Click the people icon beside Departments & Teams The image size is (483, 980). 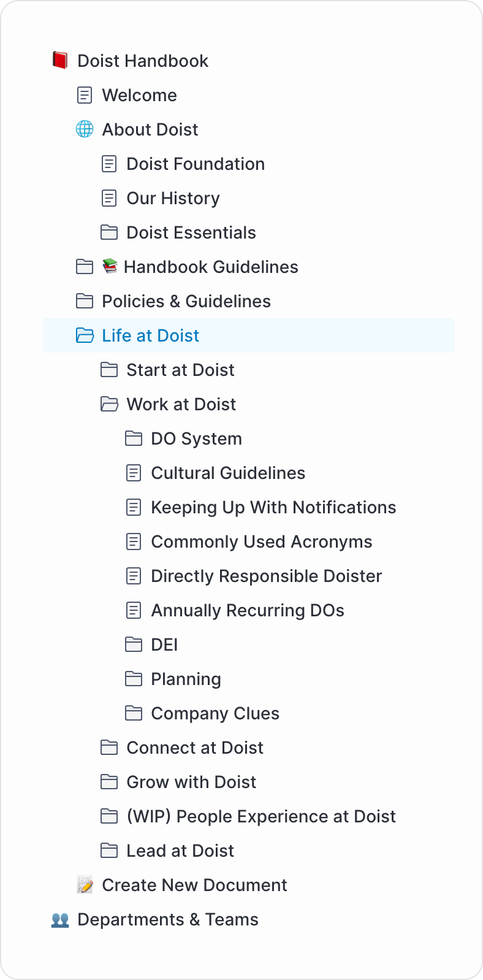[x=60, y=919]
